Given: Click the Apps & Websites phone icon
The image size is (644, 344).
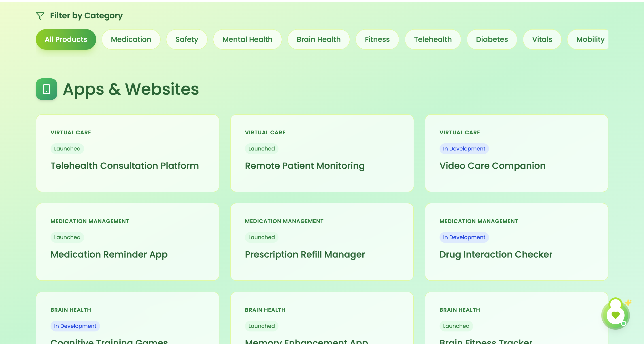Looking at the screenshot, I should (47, 89).
